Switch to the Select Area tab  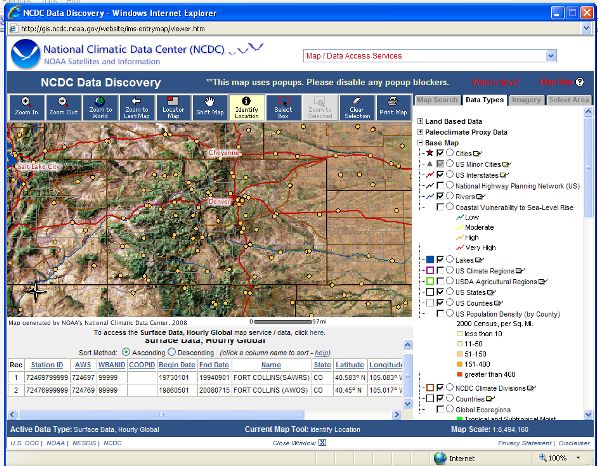tap(569, 100)
